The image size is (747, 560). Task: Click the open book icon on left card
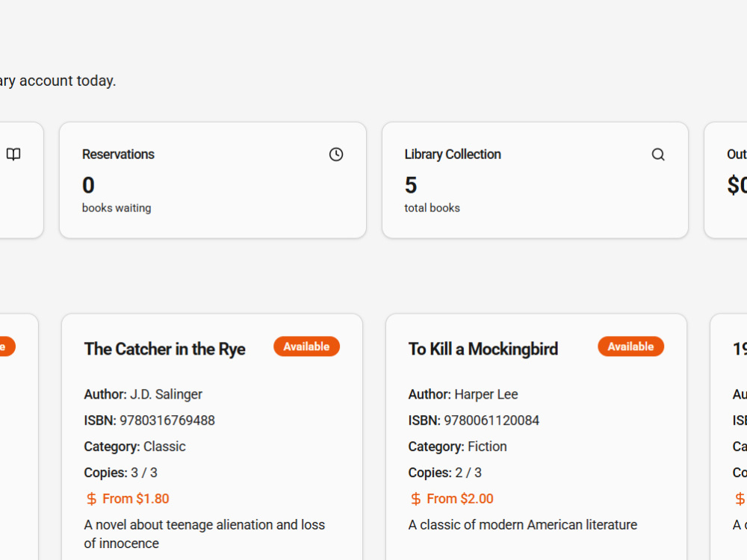click(13, 155)
